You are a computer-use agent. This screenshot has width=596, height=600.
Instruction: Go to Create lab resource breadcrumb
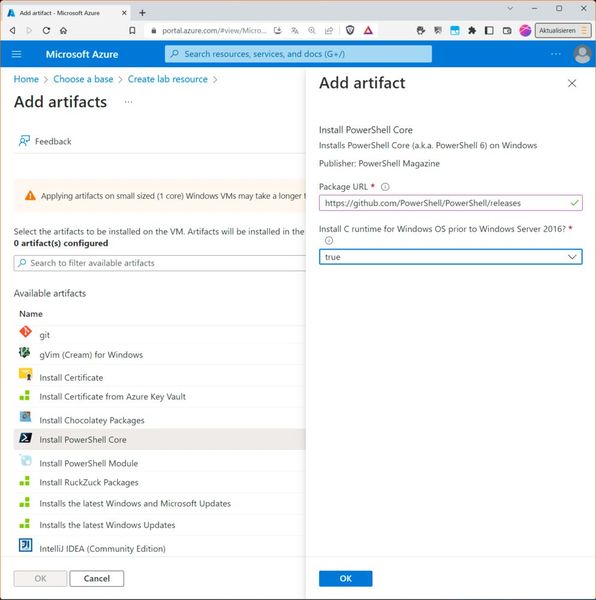tap(168, 79)
